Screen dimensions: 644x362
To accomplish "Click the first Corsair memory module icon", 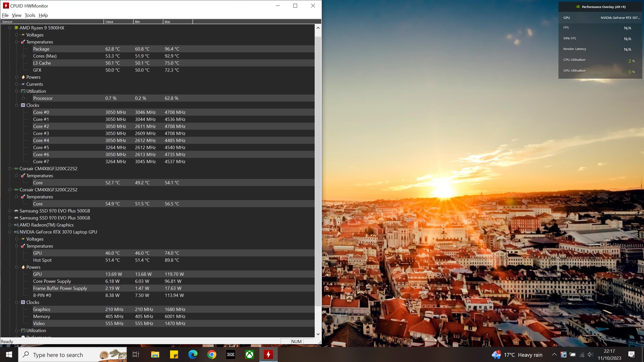I will 16,168.
